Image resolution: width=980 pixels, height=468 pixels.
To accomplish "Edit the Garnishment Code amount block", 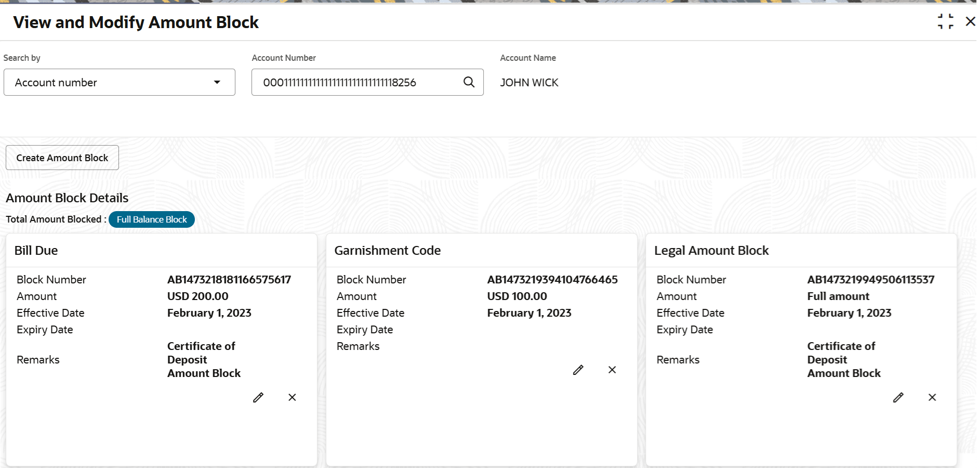I will coord(578,370).
